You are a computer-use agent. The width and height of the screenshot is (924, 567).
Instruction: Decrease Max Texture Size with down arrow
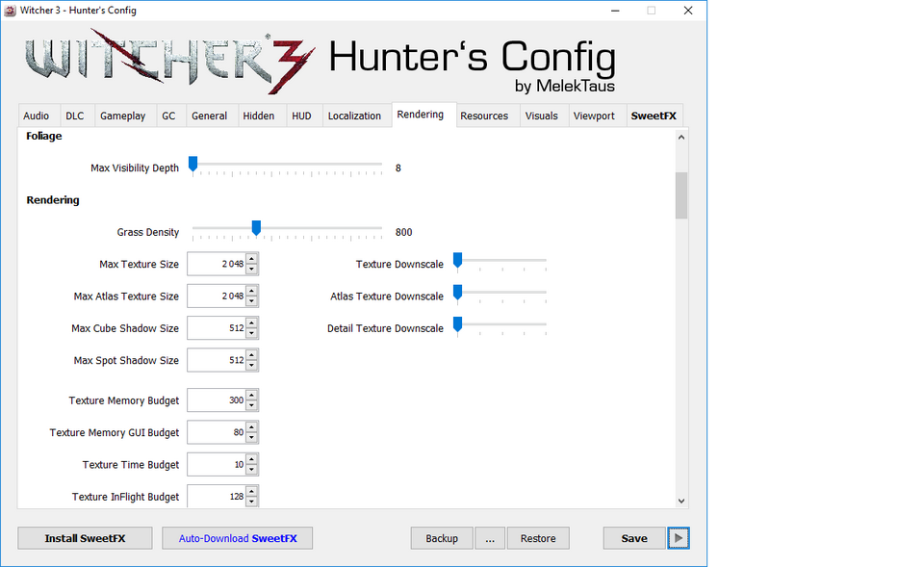tap(251, 269)
